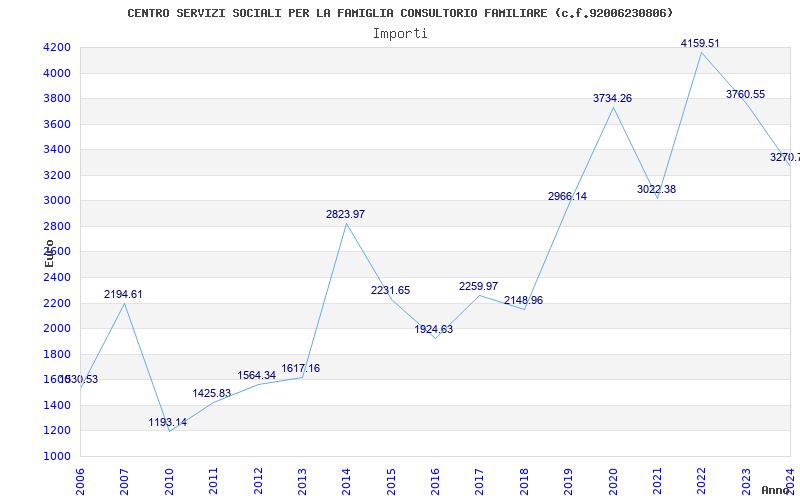
Task: Select data label 1924.63
Action: 433,330
